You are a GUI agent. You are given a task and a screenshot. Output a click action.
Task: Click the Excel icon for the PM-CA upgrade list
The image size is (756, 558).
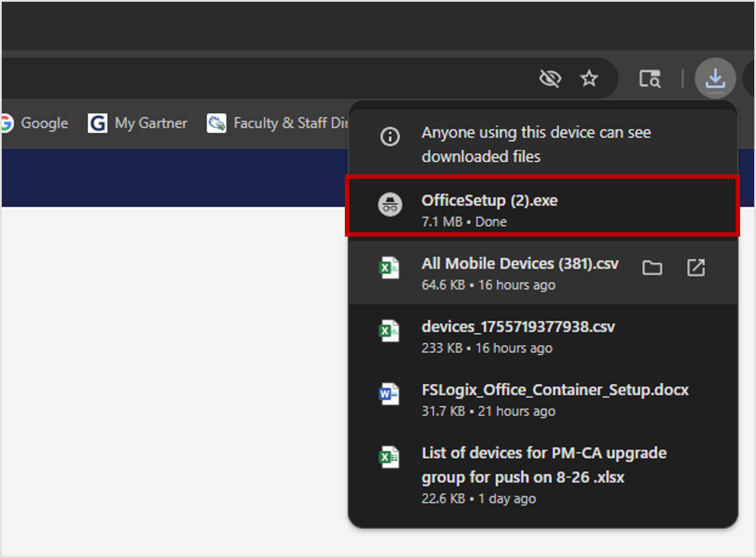point(389,458)
